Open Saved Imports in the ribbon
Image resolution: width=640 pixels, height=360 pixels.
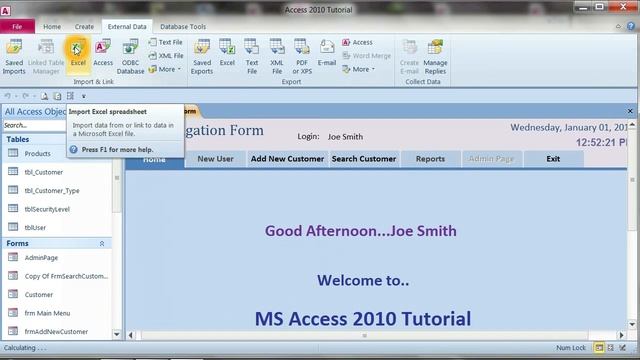[14, 57]
